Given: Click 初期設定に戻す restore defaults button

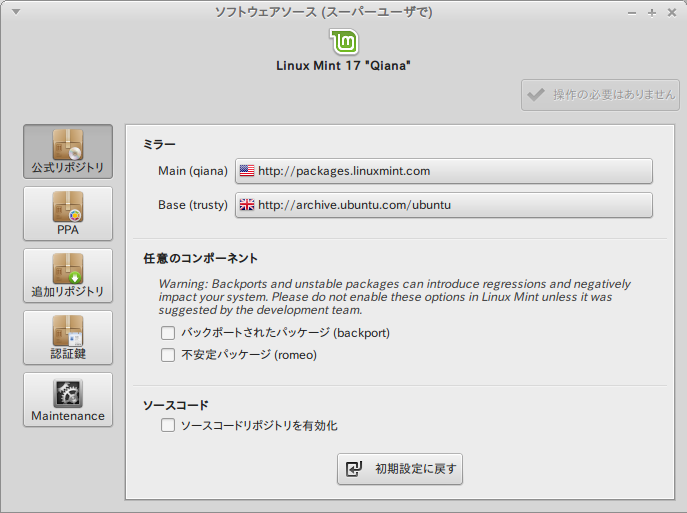Looking at the screenshot, I should [x=400, y=469].
